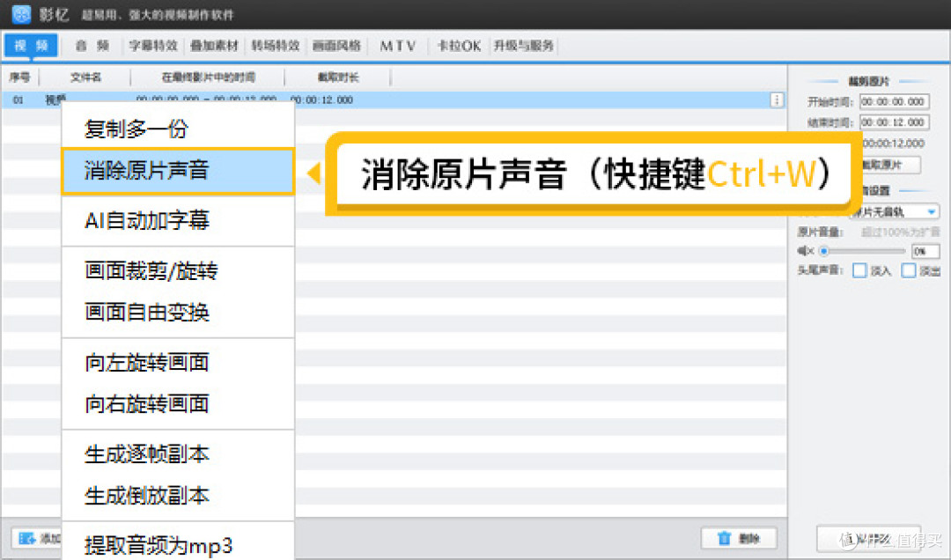Open the 转场特效 tab

[276, 46]
